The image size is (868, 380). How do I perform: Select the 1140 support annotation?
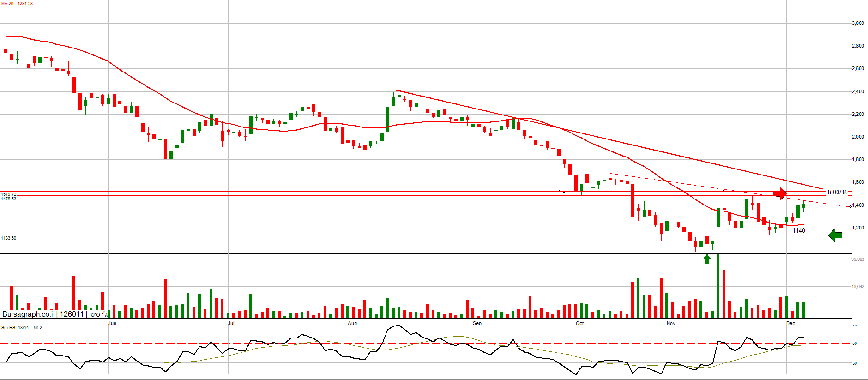pos(799,230)
